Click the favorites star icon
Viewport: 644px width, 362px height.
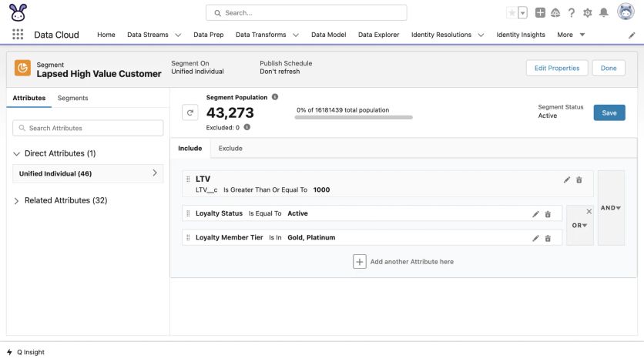[512, 13]
